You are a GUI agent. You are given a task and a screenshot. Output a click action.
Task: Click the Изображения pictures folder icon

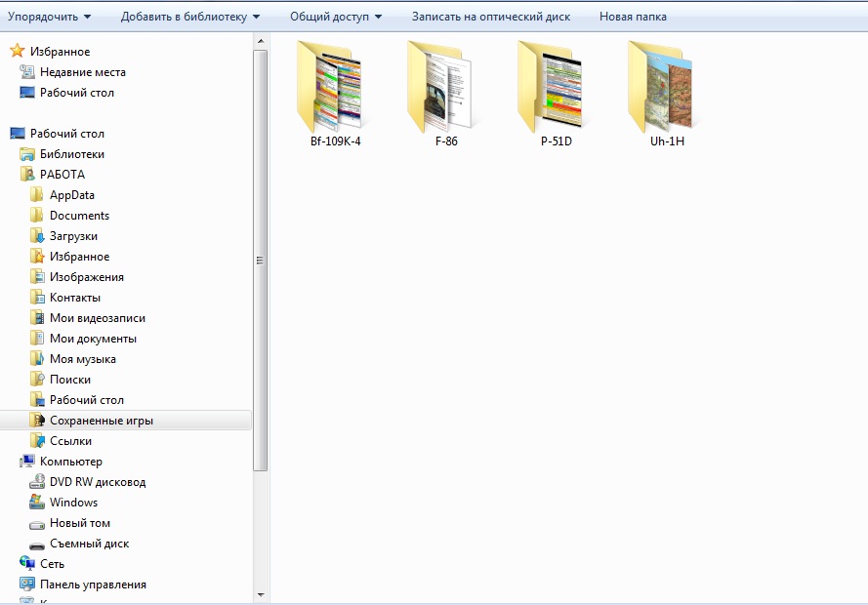(x=36, y=276)
